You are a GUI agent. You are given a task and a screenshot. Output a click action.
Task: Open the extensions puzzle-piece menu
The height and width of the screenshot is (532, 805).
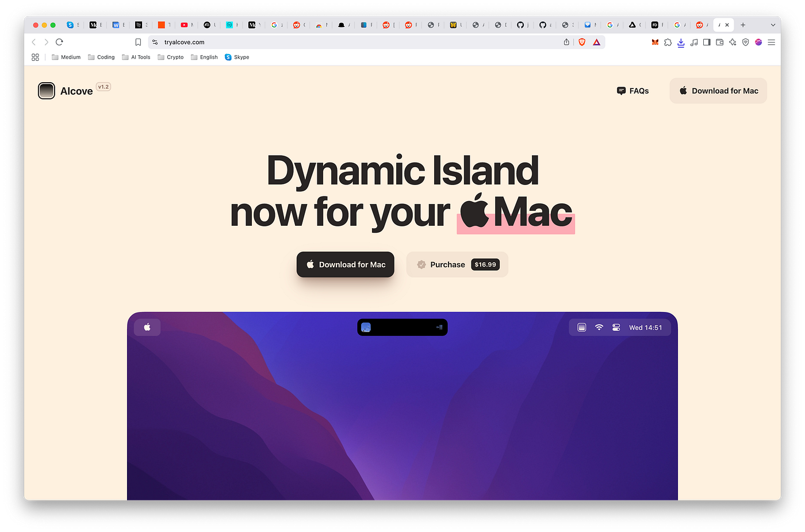pyautogui.click(x=668, y=42)
